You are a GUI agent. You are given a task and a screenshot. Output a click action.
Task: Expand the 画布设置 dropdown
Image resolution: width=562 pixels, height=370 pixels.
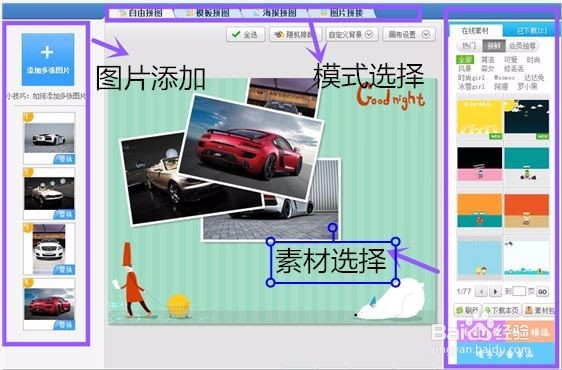tap(409, 34)
